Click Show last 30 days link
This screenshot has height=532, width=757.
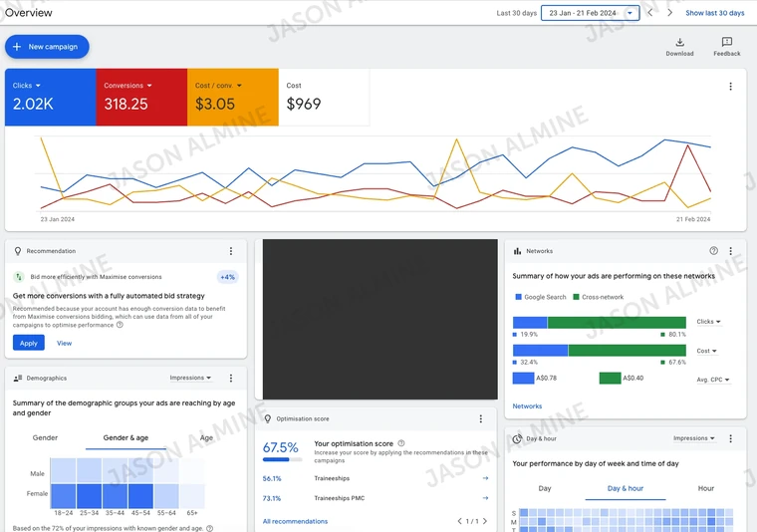pyautogui.click(x=714, y=13)
